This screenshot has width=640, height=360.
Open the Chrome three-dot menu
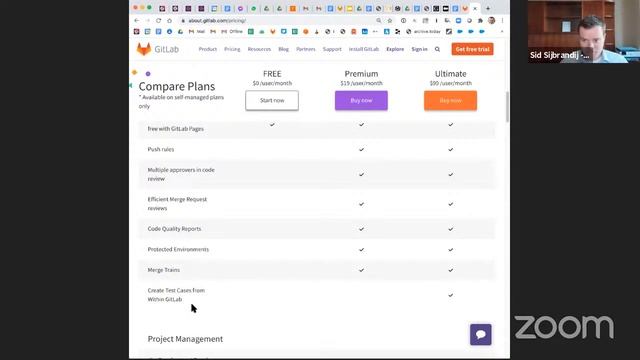coord(502,20)
